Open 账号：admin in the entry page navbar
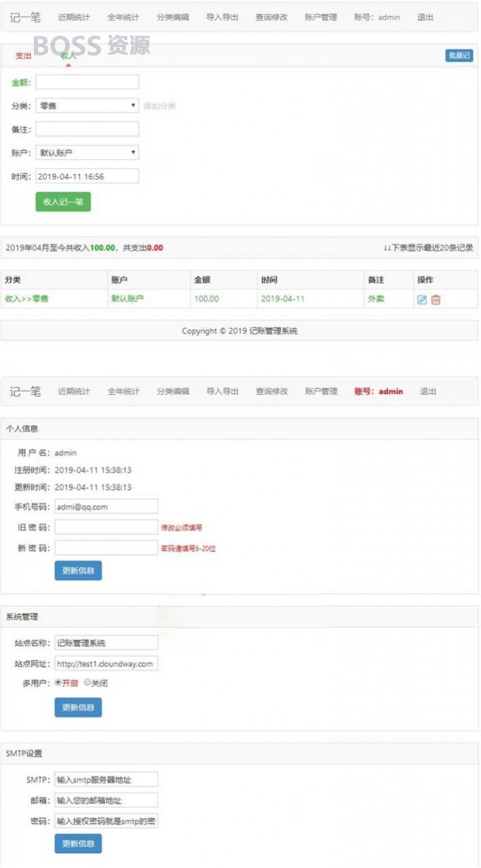This screenshot has width=481, height=868. (x=377, y=17)
